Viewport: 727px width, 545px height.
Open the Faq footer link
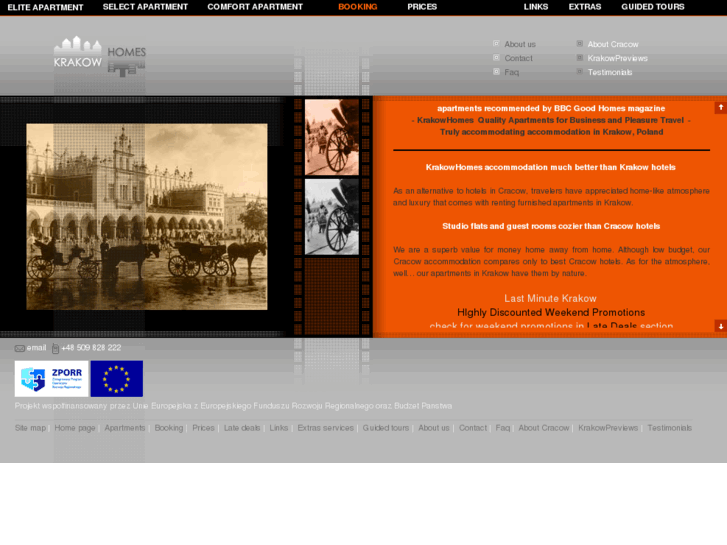point(503,428)
